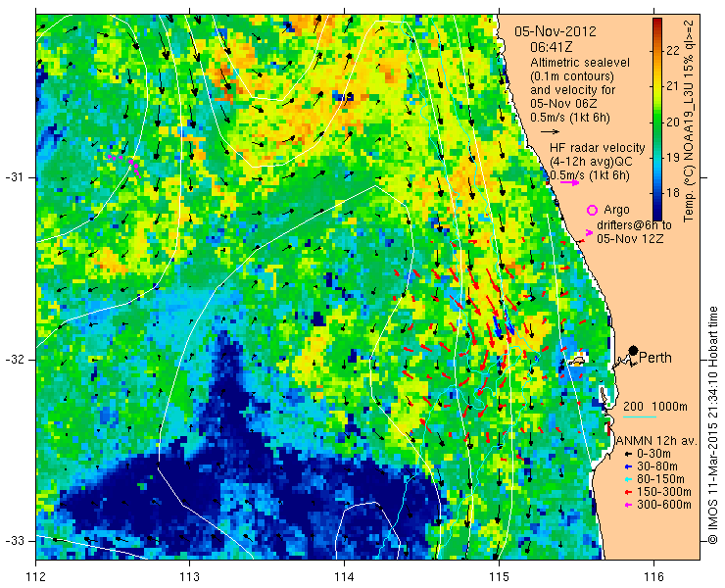Viewport: 725px width, 588px height.
Task: Click the colorbar value 19
Action: pyautogui.click(x=673, y=158)
